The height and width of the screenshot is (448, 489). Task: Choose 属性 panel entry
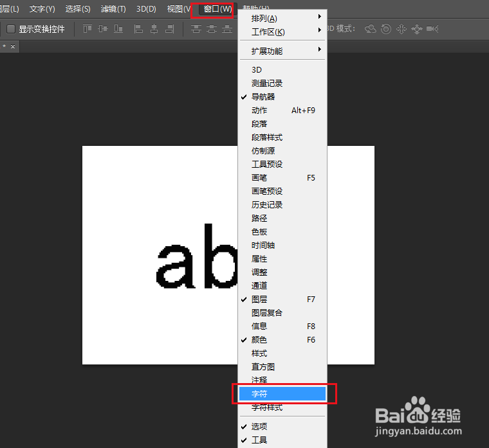click(282, 259)
